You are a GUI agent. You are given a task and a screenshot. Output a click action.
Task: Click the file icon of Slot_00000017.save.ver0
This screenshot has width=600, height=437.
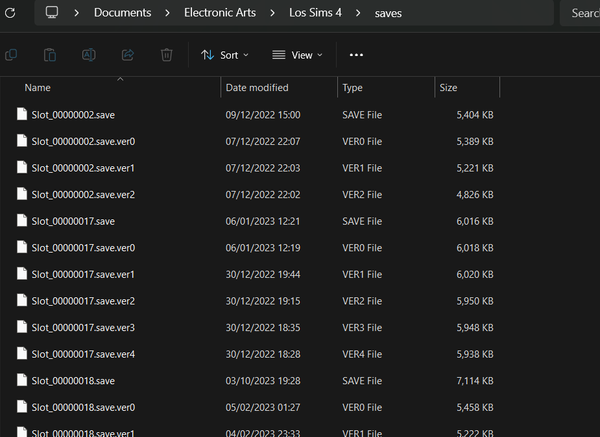22,247
